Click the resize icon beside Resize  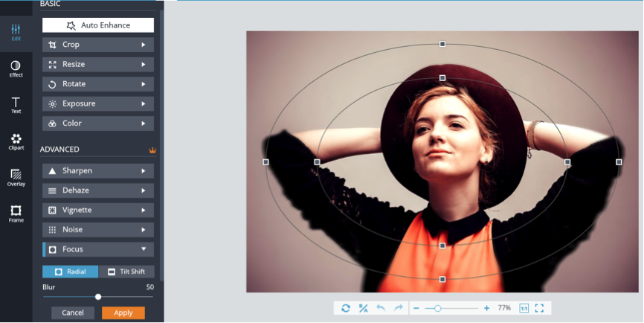(52, 65)
